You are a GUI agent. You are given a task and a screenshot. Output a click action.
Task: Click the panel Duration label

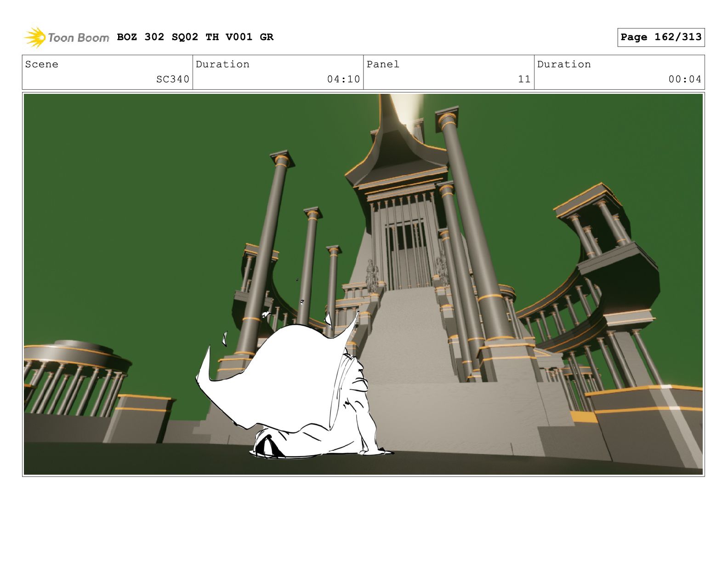point(564,64)
